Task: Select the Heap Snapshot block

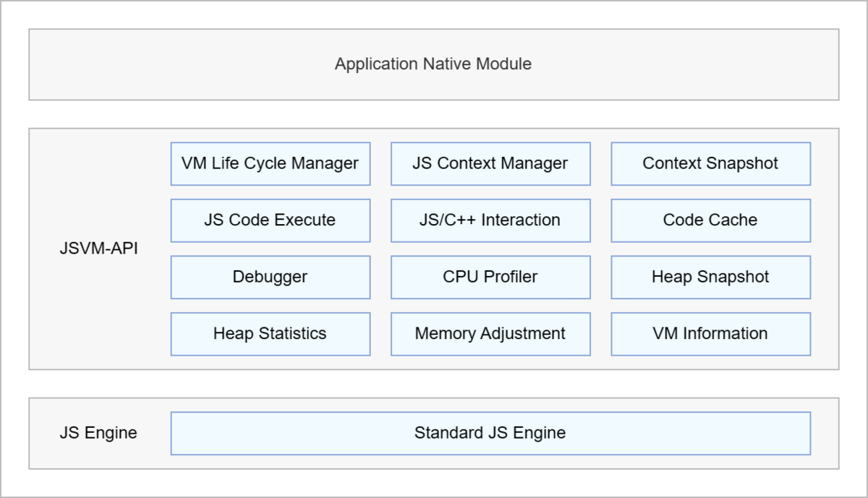Action: 710,277
